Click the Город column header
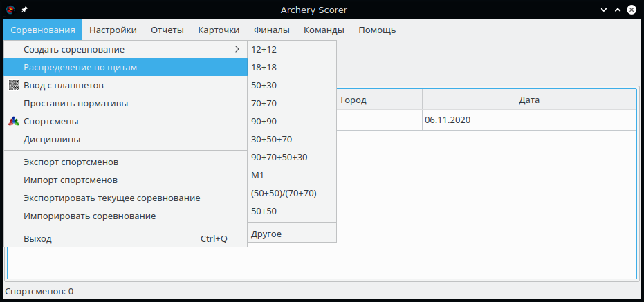Image resolution: width=644 pixels, height=302 pixels. tap(353, 100)
